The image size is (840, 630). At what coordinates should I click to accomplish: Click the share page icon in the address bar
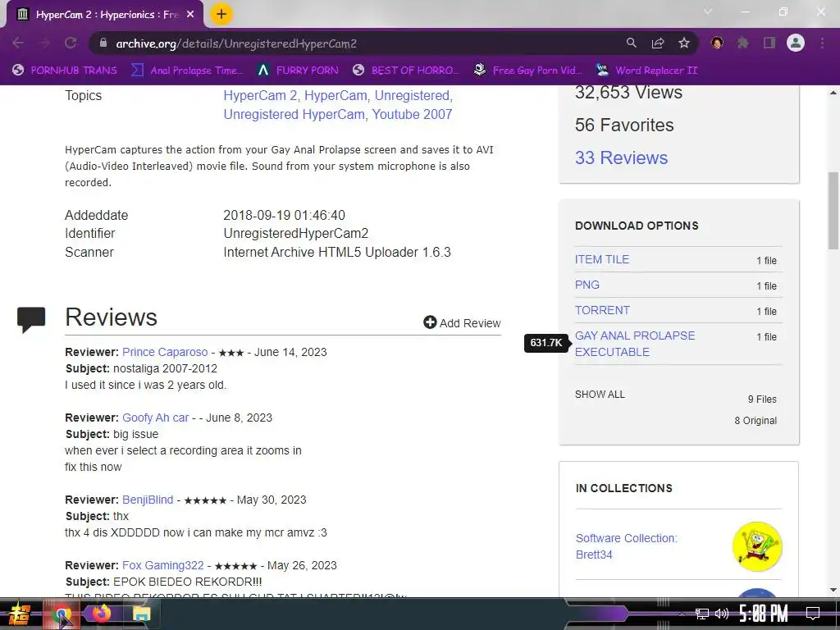[x=658, y=43]
